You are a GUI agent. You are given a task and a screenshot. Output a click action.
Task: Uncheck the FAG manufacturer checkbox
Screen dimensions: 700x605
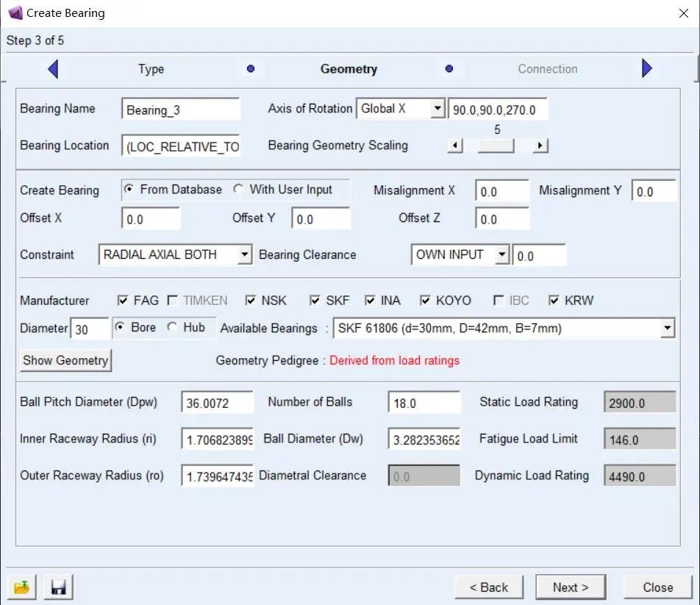123,300
